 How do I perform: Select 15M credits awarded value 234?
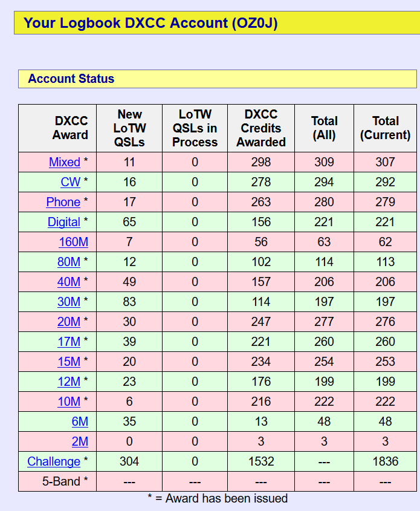pos(261,362)
